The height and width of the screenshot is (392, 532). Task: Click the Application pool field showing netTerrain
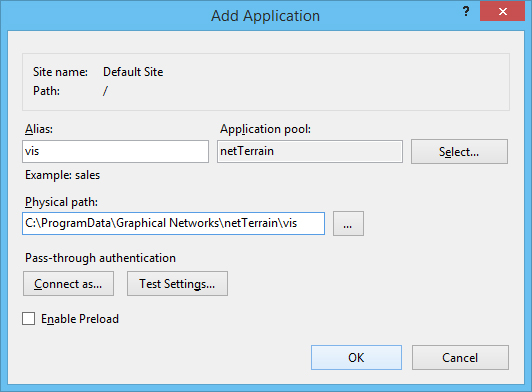(x=310, y=151)
